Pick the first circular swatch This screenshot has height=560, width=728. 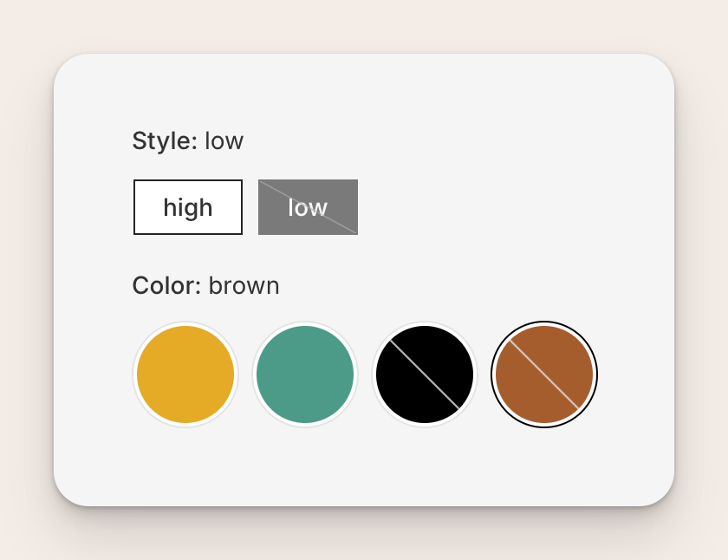(185, 374)
